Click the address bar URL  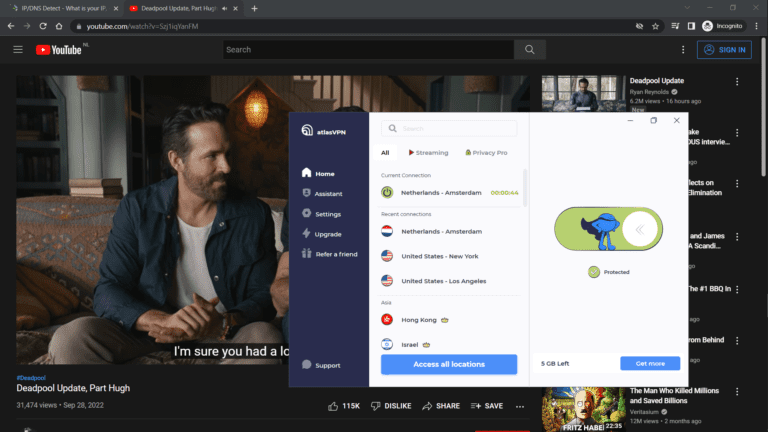click(143, 26)
